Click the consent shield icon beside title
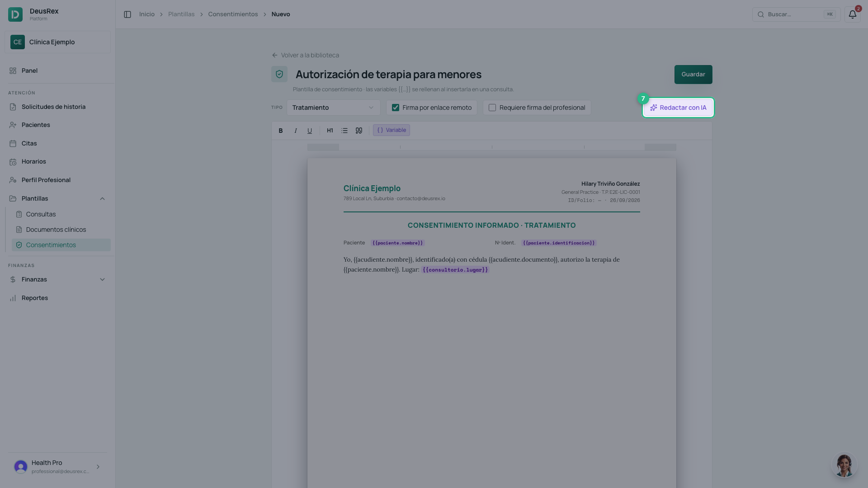The height and width of the screenshot is (488, 868). click(279, 74)
